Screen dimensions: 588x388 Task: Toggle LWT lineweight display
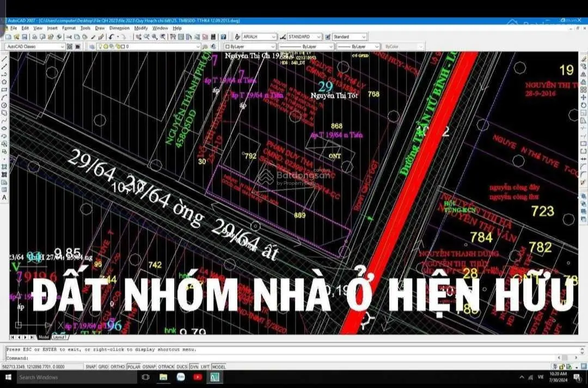205,367
